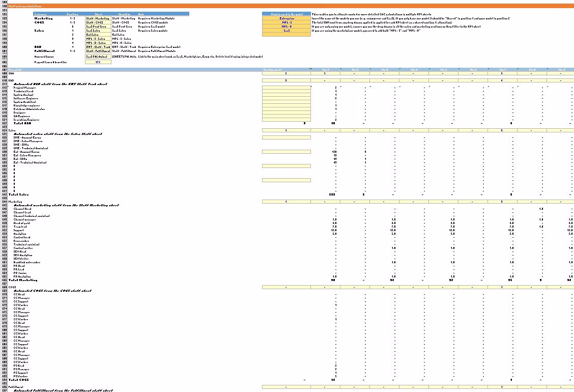Viewport: 574px width, 392px height.
Task: Select Project Manager starting staff input cell
Action: [286, 88]
